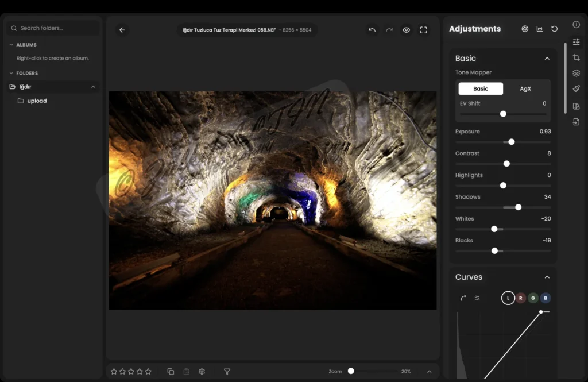Image resolution: width=588 pixels, height=382 pixels.
Task: Reset all adjustments icon
Action: (x=554, y=29)
